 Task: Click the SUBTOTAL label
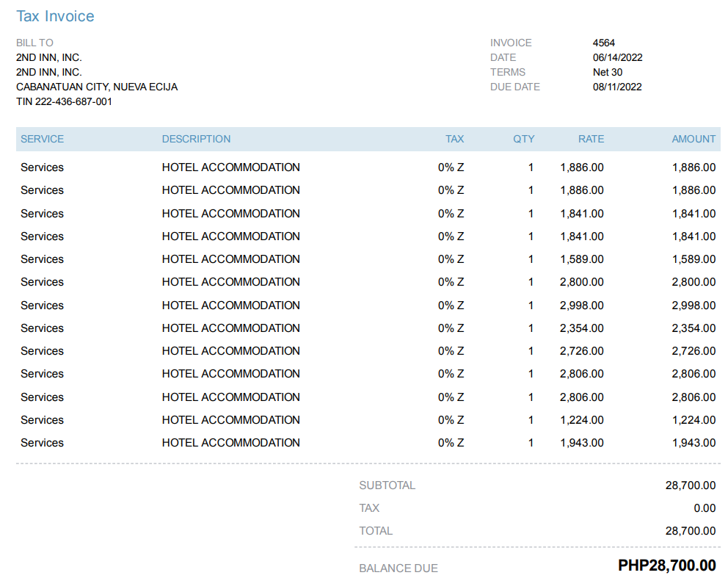387,485
